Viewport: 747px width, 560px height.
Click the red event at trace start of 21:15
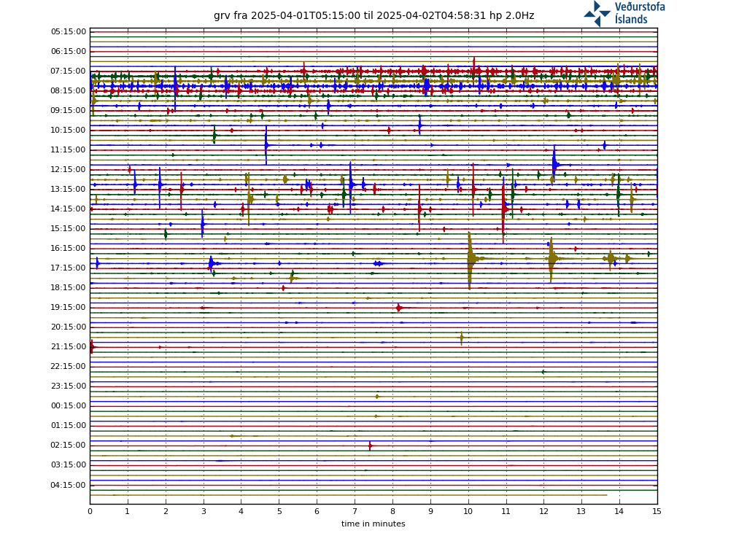coord(93,347)
